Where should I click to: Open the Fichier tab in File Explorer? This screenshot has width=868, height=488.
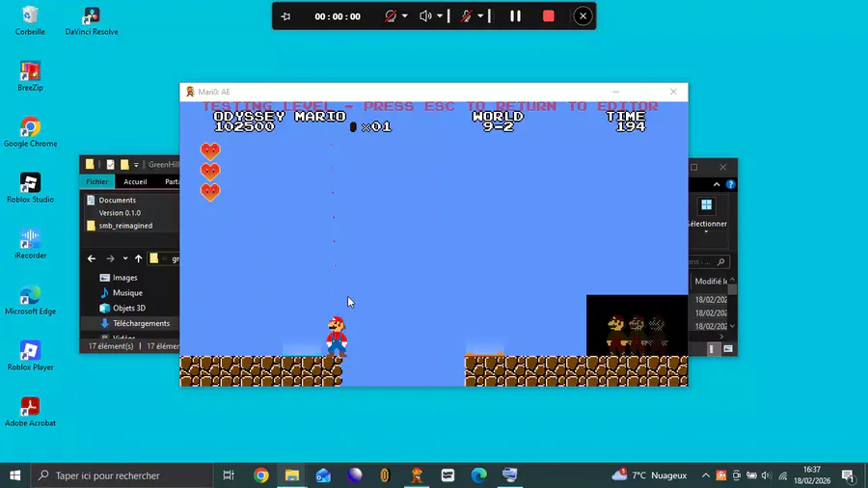[96, 181]
